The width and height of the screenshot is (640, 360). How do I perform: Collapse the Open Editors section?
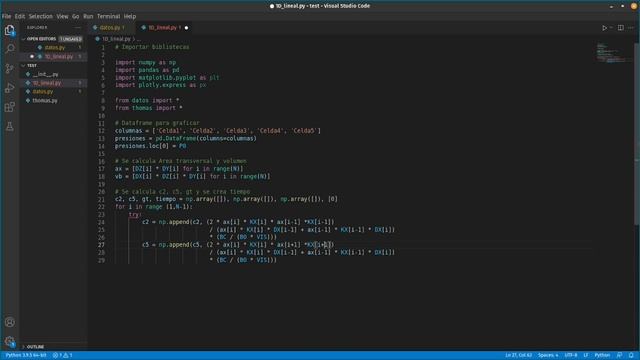pyautogui.click(x=53, y=39)
